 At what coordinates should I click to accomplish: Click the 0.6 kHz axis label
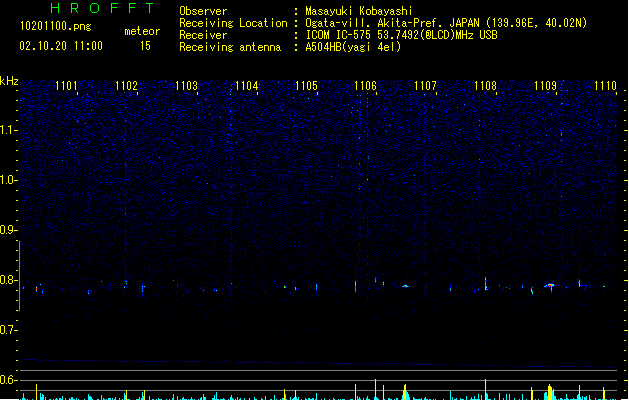coord(8,380)
